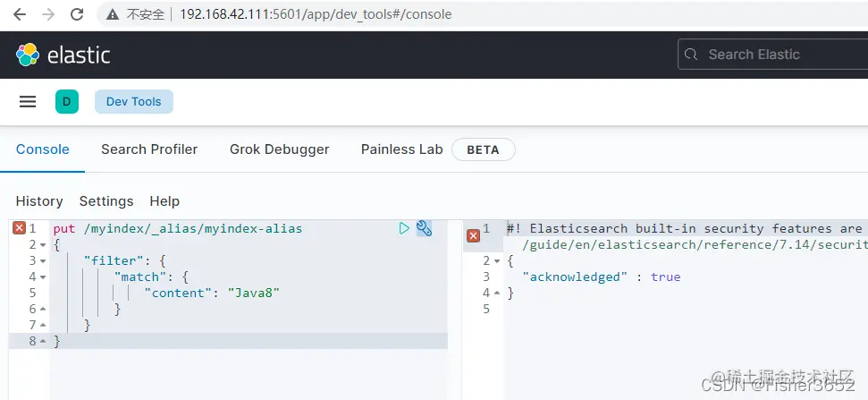868x400 pixels.
Task: Click the security features warning text in output
Action: point(687,228)
